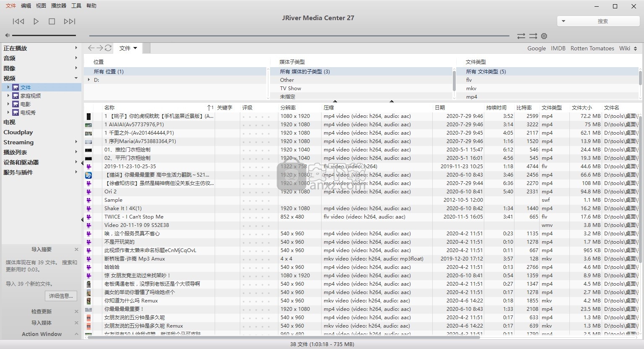Click the previous track button
This screenshot has height=349, width=644.
(x=18, y=21)
